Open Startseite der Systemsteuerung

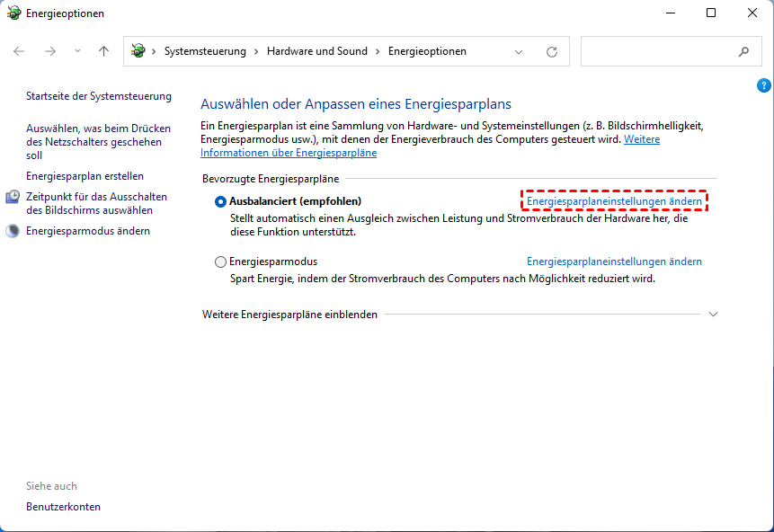coord(99,96)
